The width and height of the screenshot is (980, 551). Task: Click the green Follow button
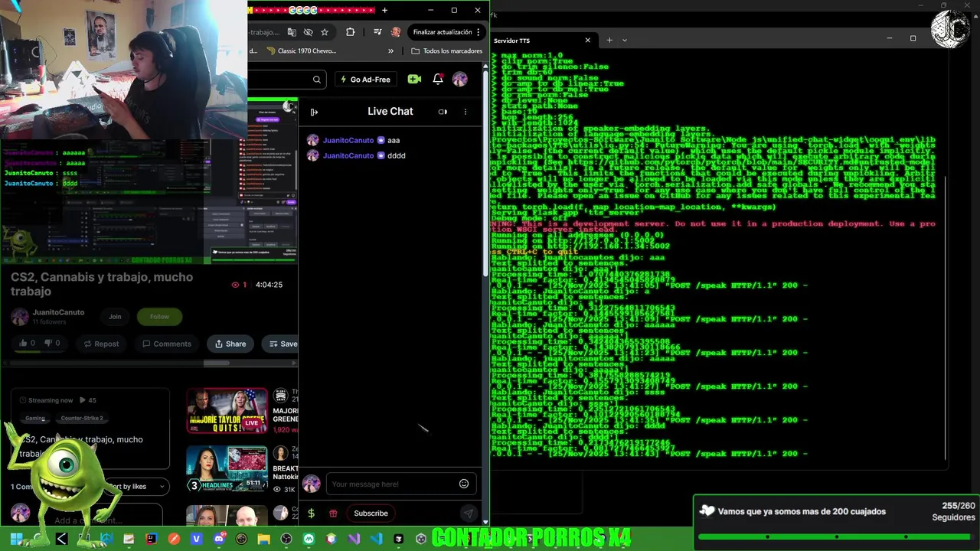coord(159,317)
